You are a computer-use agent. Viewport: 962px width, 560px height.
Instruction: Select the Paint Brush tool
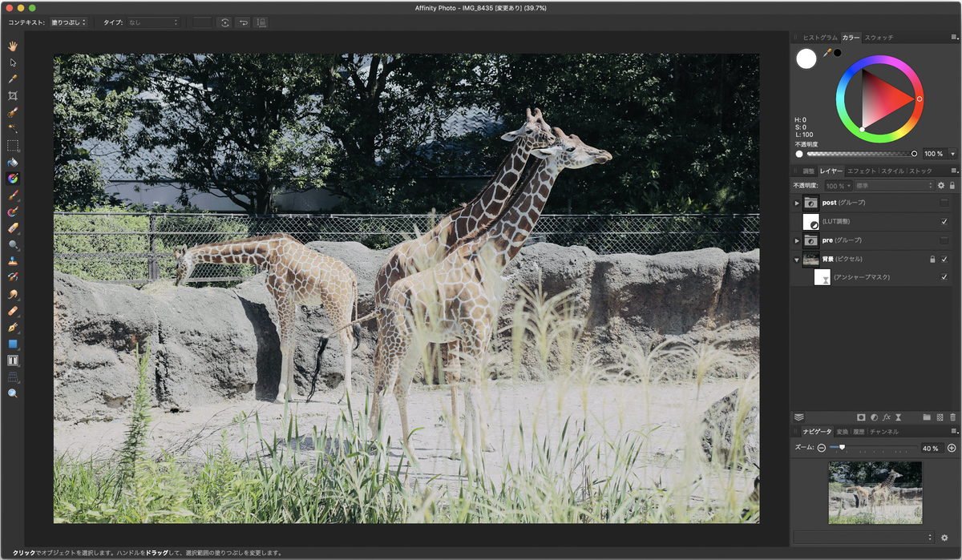tap(13, 195)
